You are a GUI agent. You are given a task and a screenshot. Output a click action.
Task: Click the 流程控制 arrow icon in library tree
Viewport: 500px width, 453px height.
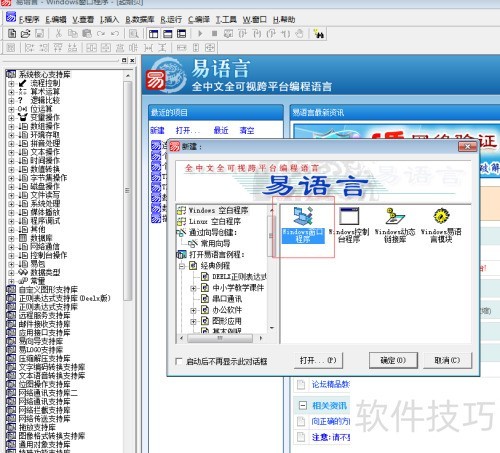click(23, 83)
